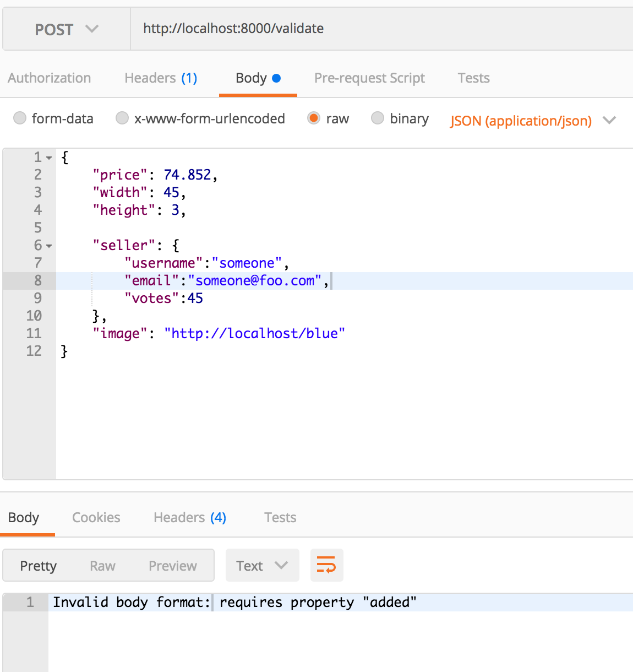Toggle line wrapping in the response viewer
633x672 pixels.
pyautogui.click(x=326, y=565)
